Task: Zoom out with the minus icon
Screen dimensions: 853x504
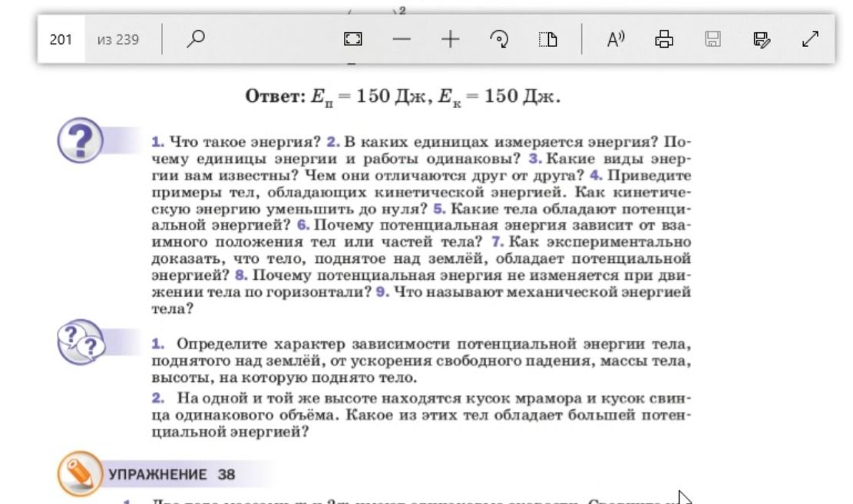Action: (x=402, y=39)
